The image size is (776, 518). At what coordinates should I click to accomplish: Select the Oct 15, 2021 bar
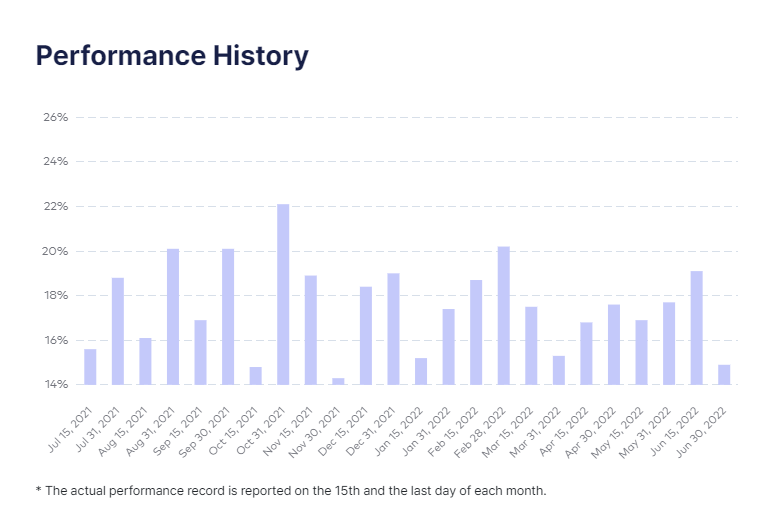tap(255, 376)
